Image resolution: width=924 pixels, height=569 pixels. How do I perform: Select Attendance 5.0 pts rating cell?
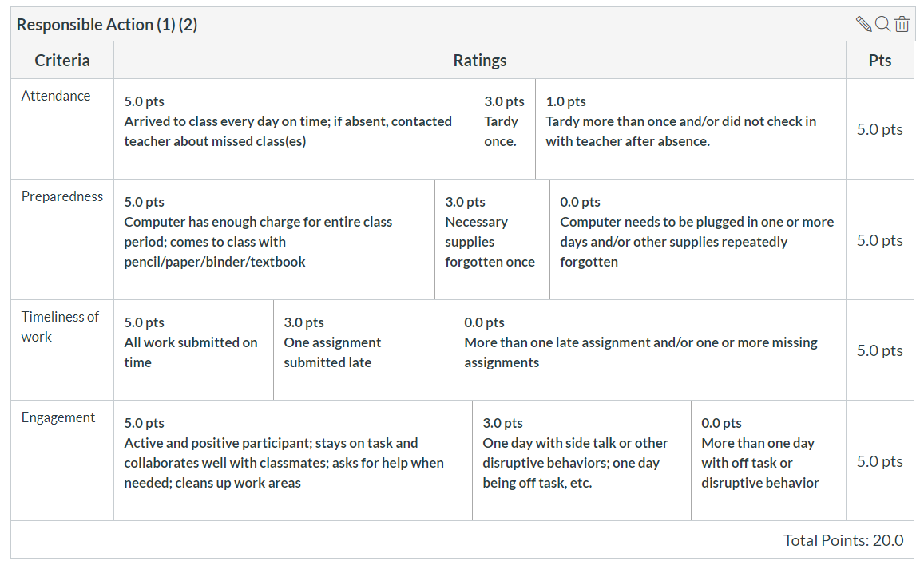click(293, 129)
